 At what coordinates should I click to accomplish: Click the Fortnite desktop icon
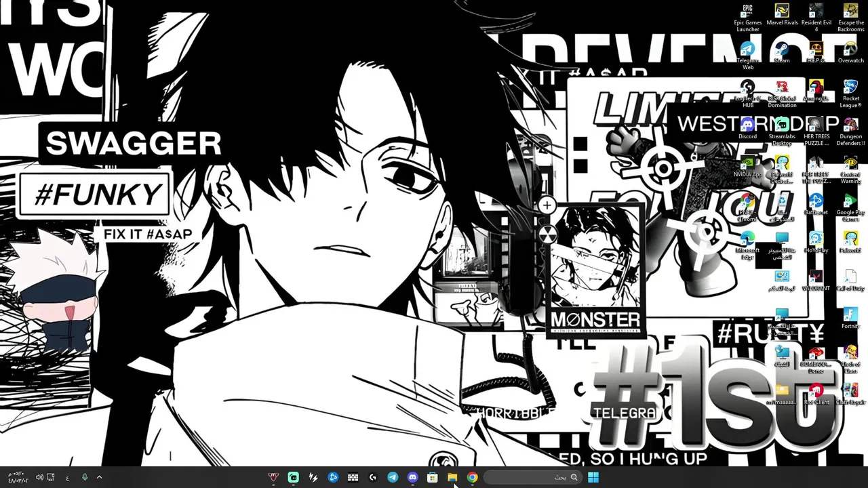[850, 319]
